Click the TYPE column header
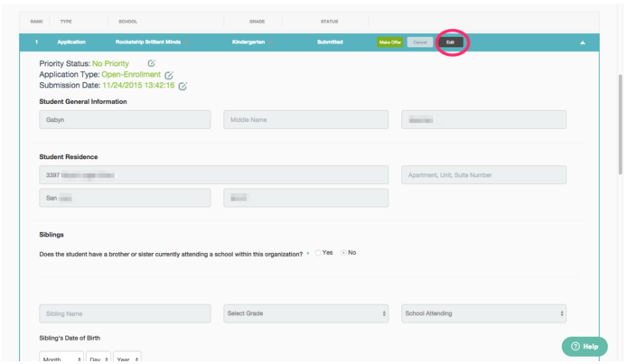Screen dimensions: 628x364 click(66, 22)
